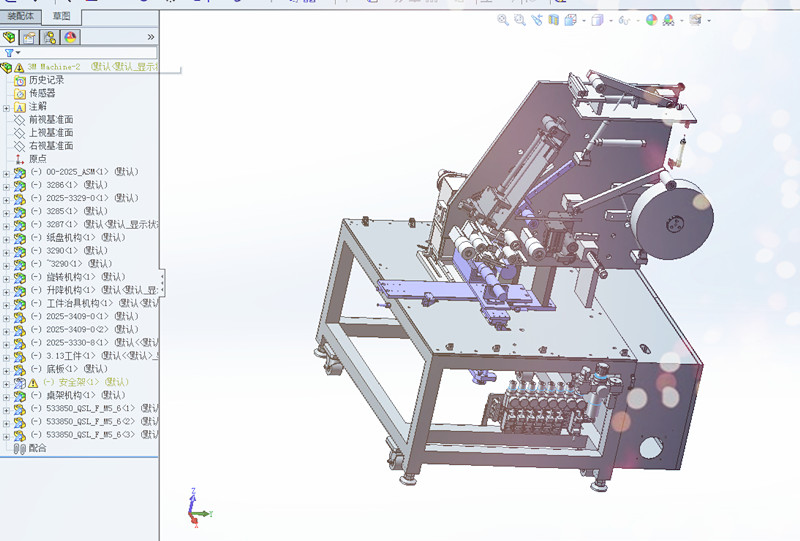Open the View Settings dropdown arrow
800x541 pixels.
[x=709, y=21]
